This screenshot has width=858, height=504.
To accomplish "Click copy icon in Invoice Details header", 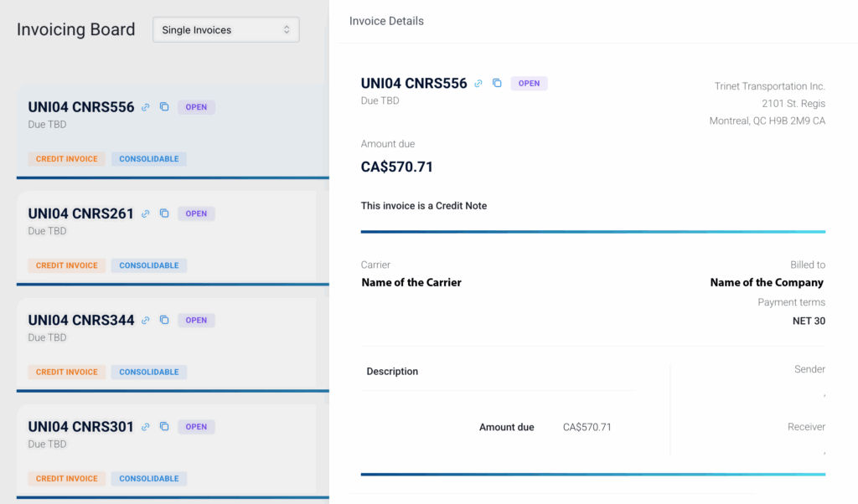I will click(497, 83).
